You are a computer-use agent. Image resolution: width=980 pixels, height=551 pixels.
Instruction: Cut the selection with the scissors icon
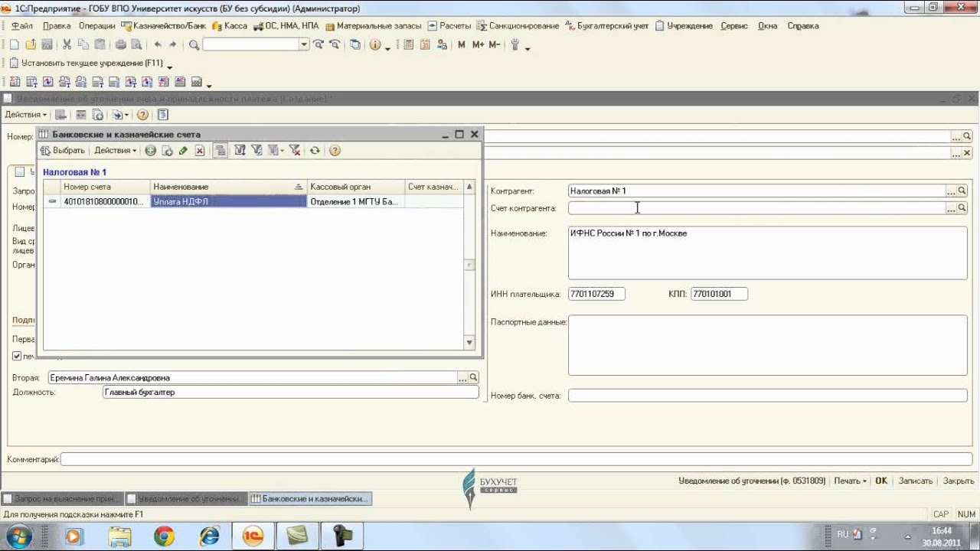coord(67,44)
